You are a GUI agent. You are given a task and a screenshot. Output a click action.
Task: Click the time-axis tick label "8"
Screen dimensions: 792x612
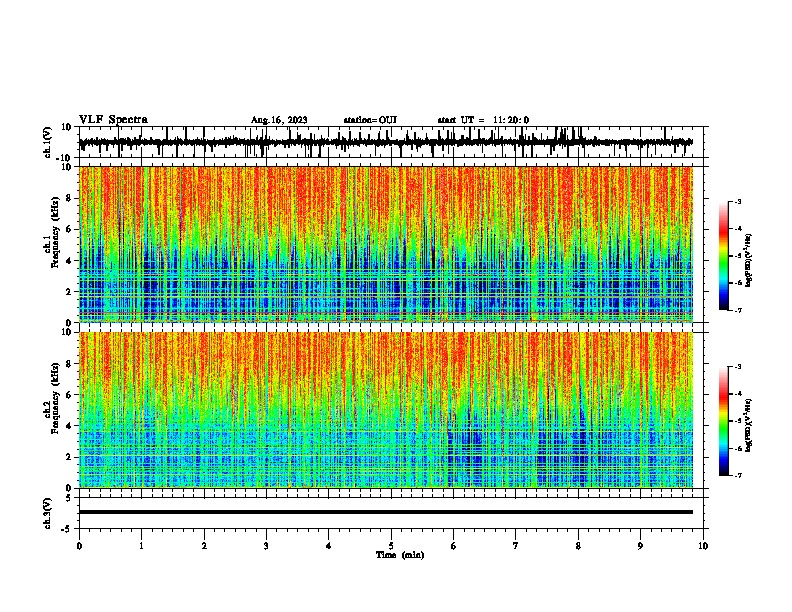[578, 545]
